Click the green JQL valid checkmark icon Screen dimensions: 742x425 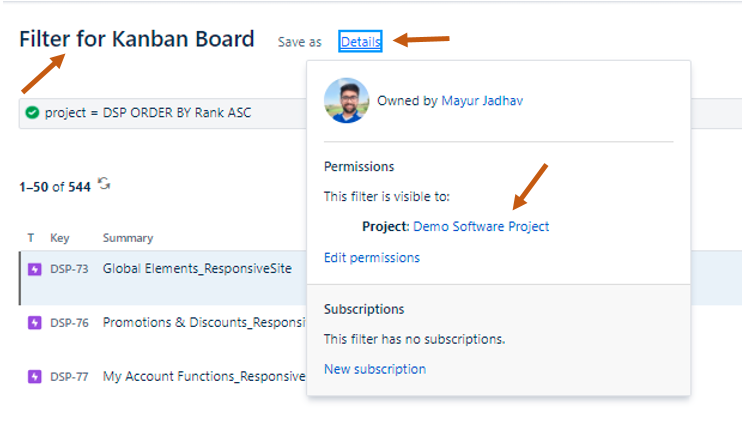(32, 113)
